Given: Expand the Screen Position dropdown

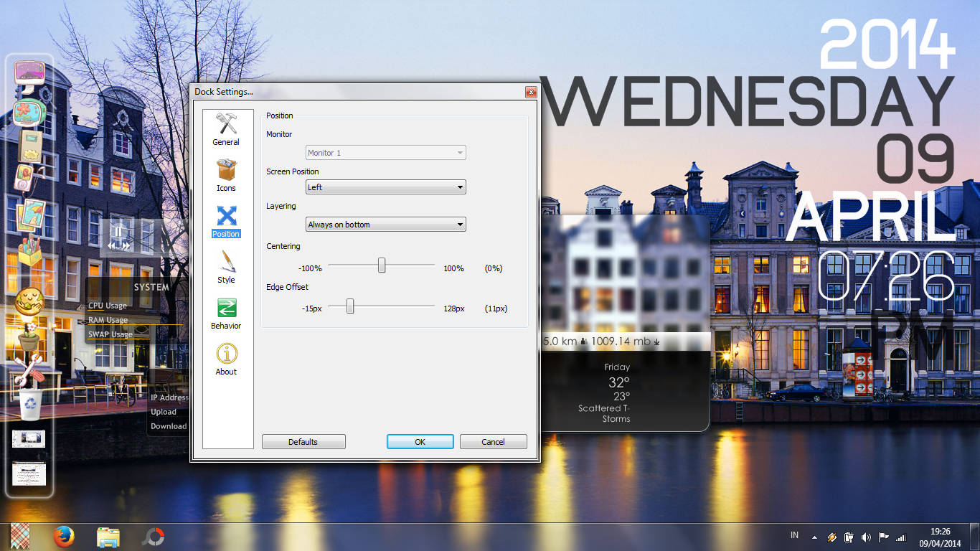Looking at the screenshot, I should pyautogui.click(x=386, y=187).
